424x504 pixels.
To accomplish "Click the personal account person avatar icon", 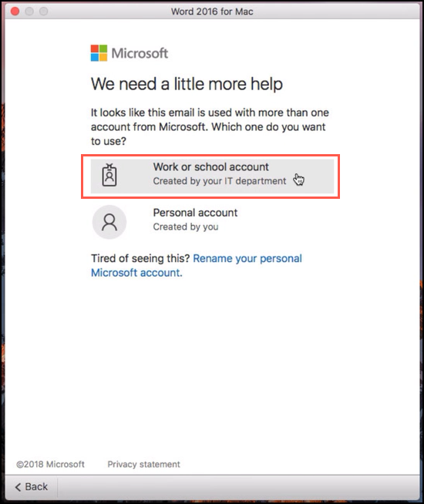I will click(x=109, y=222).
